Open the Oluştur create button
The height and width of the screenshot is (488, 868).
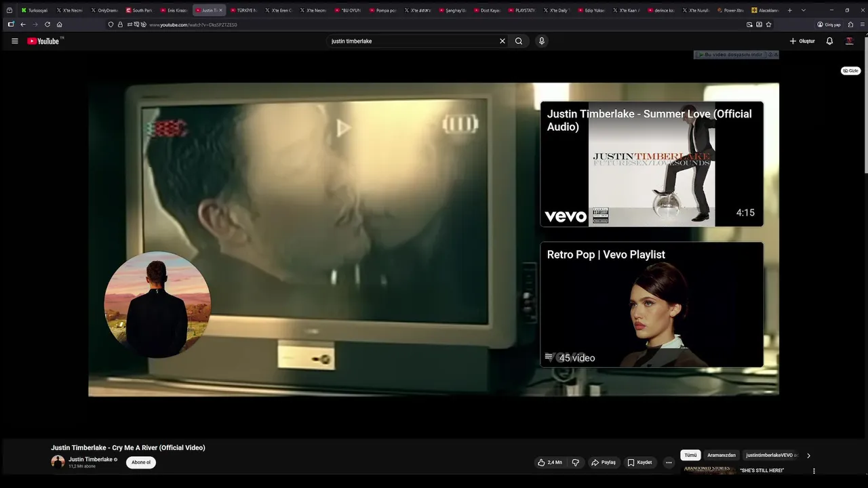[x=802, y=41]
